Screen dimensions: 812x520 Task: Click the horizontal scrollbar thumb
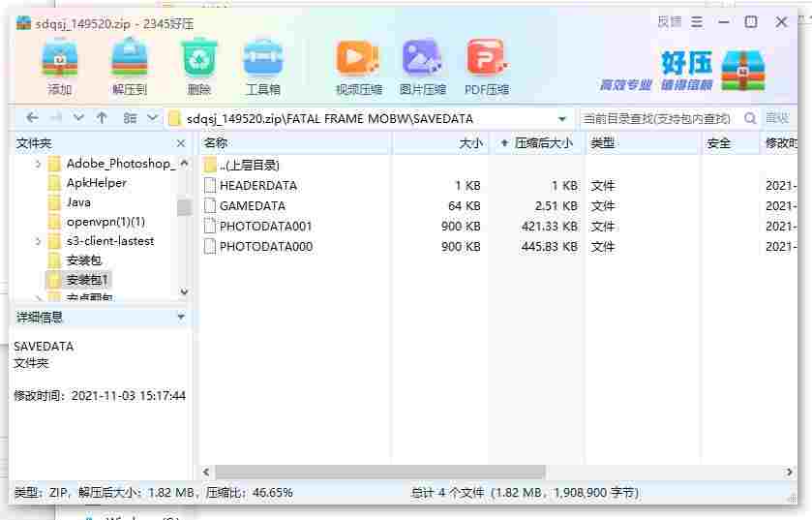380,472
